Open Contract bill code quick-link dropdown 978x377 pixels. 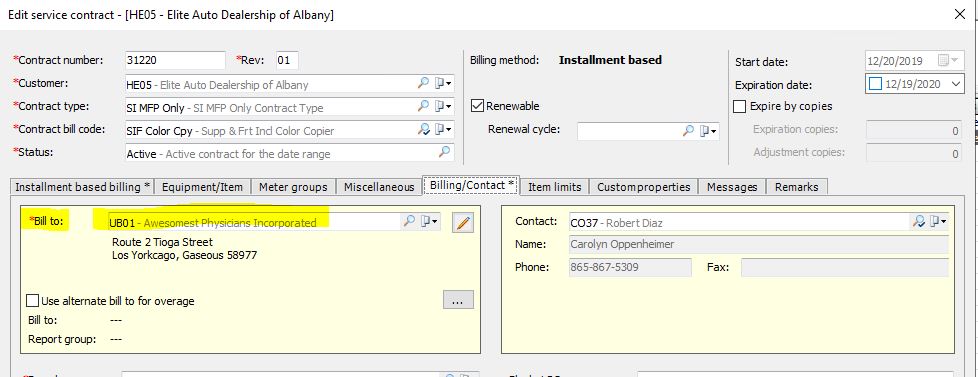coord(443,129)
